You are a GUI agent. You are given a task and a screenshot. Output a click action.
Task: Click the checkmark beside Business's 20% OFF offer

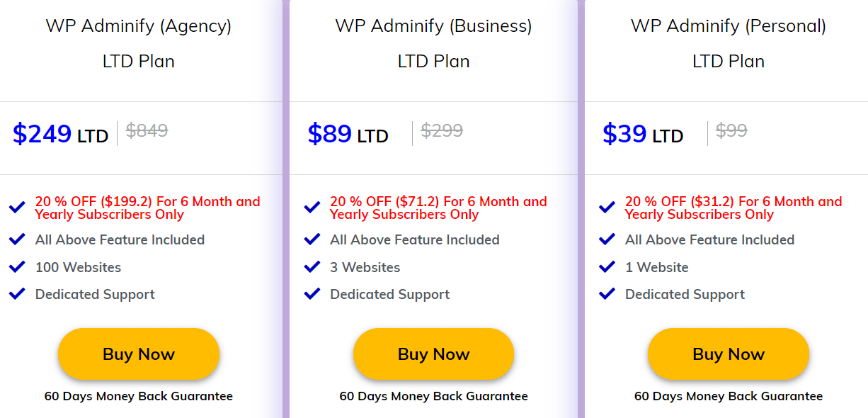[312, 206]
